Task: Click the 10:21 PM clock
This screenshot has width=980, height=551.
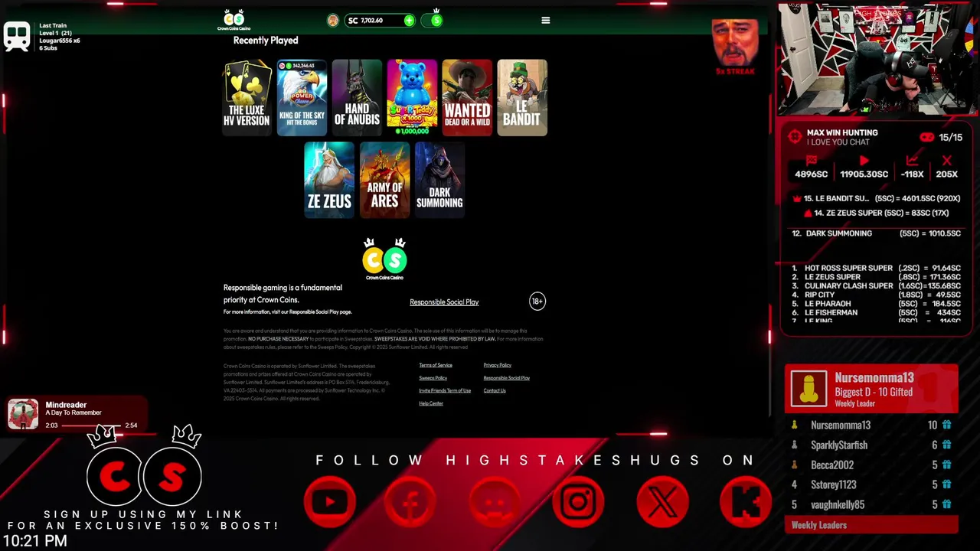Action: [x=35, y=541]
